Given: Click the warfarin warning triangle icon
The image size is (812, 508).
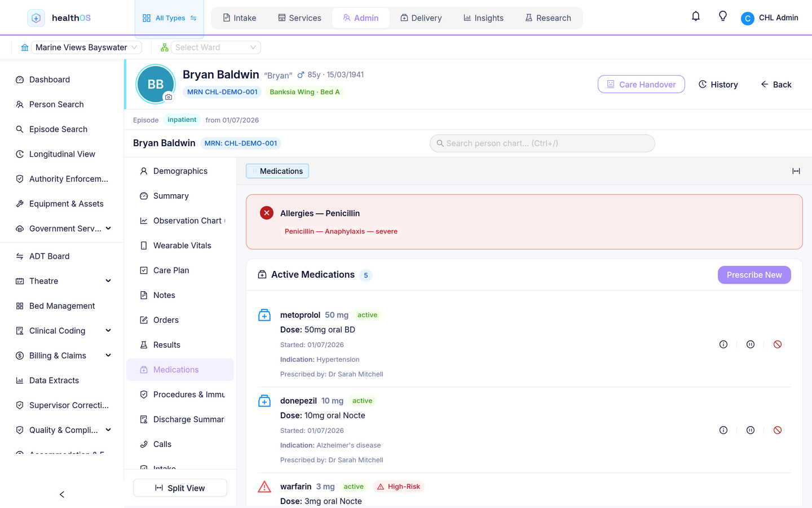Looking at the screenshot, I should (x=264, y=487).
